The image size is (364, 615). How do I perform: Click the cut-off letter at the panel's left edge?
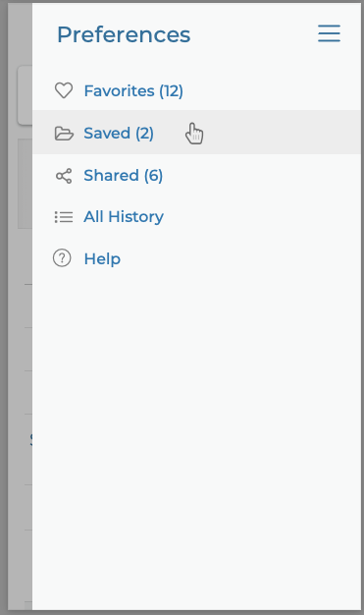[31, 439]
